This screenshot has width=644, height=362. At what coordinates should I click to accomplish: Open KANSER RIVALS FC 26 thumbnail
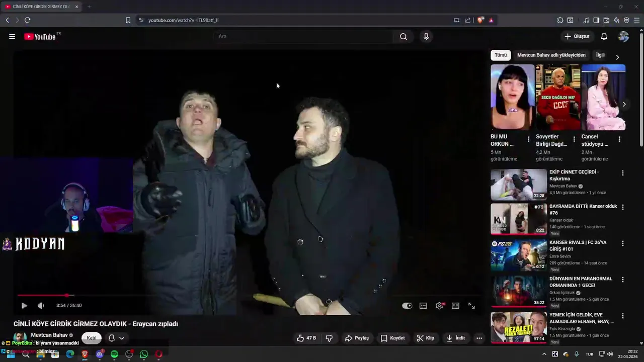519,255
